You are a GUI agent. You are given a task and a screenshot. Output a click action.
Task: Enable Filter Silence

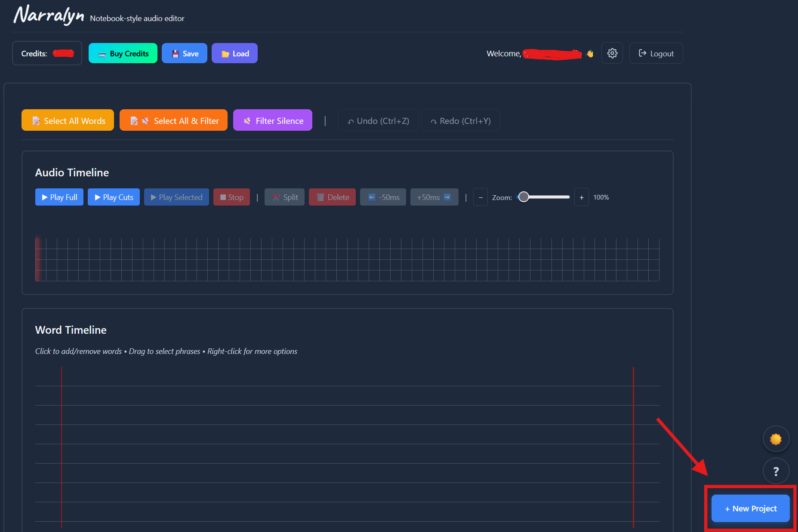pyautogui.click(x=272, y=120)
